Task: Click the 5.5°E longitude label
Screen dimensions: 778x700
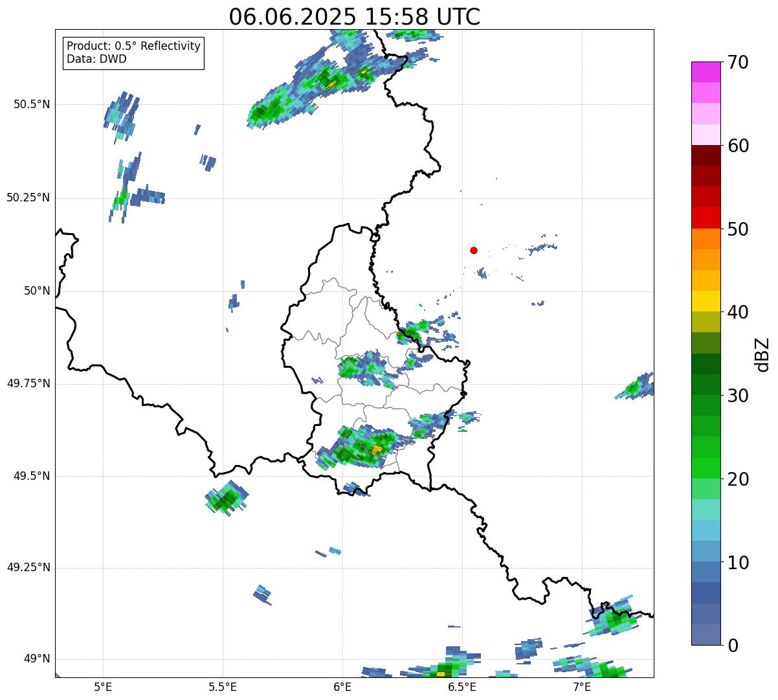Action: (223, 687)
